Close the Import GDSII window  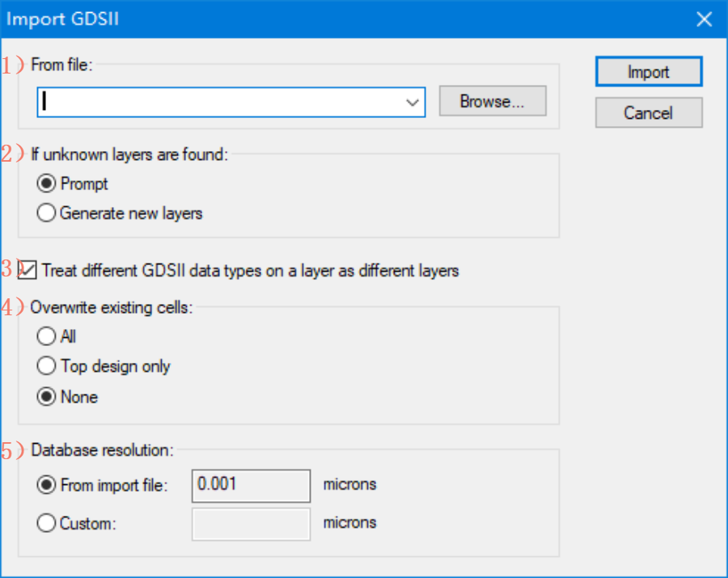705,19
